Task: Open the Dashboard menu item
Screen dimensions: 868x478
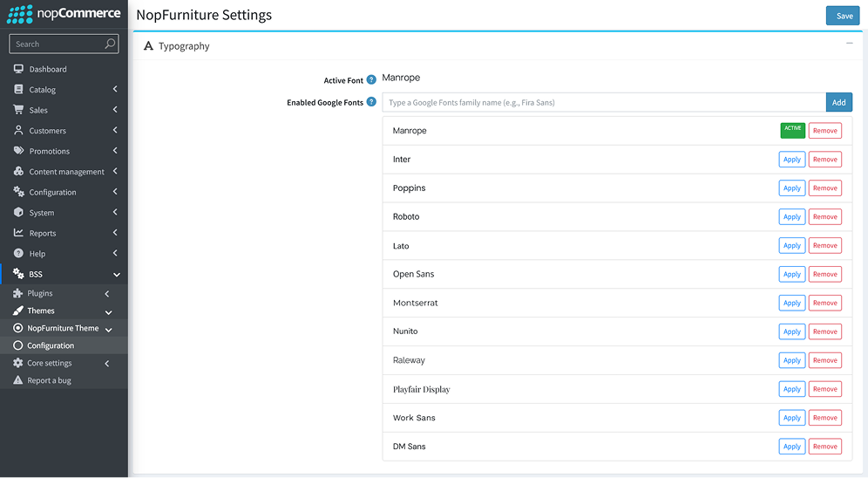Action: pos(64,69)
